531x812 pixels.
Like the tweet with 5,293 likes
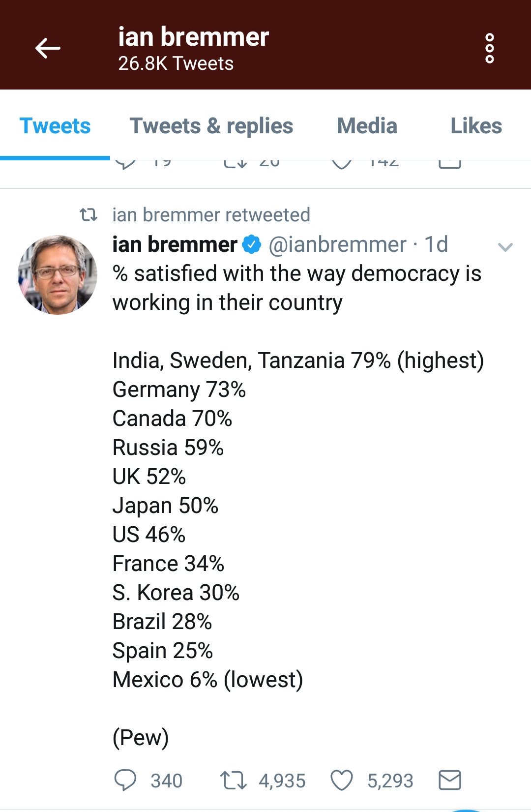point(342,780)
